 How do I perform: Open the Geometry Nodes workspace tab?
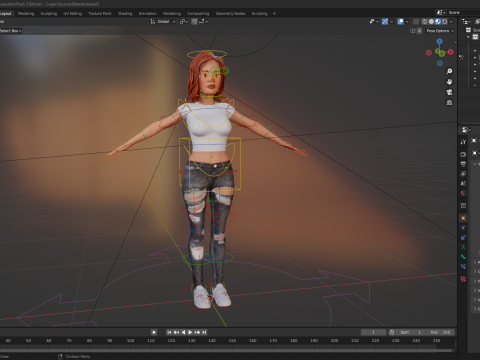pos(230,14)
